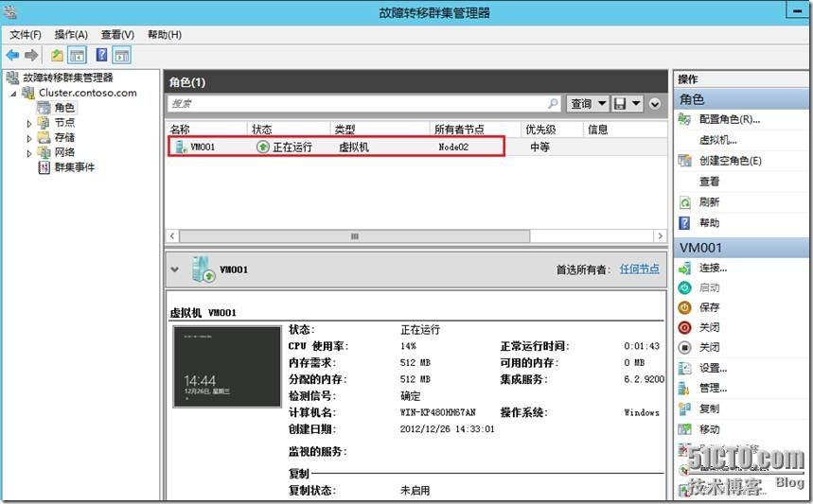Click the round expand chevron beside query buttons
This screenshot has width=813, height=504.
[655, 104]
